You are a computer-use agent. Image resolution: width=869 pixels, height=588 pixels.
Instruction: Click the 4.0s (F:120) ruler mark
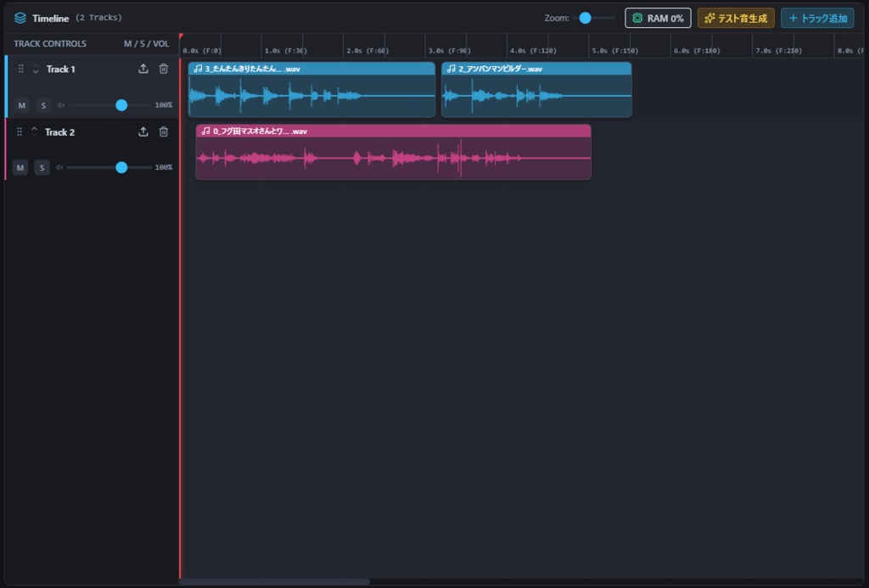click(533, 50)
